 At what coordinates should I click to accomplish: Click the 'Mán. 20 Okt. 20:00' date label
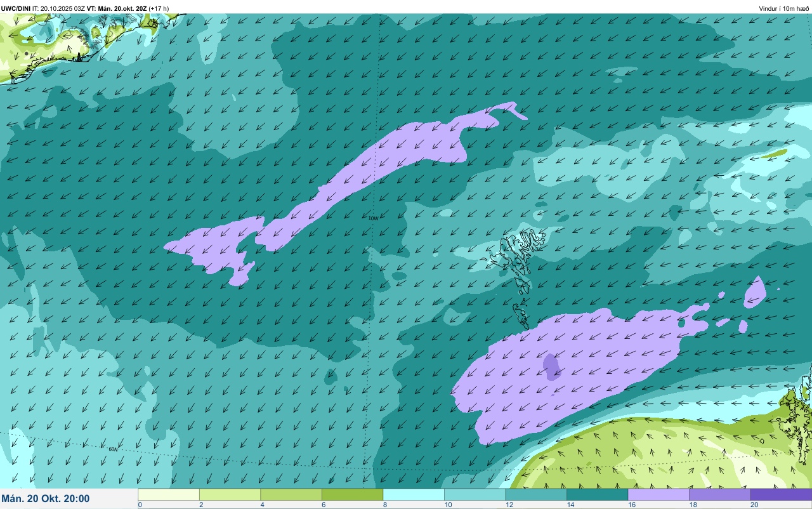[x=46, y=499]
